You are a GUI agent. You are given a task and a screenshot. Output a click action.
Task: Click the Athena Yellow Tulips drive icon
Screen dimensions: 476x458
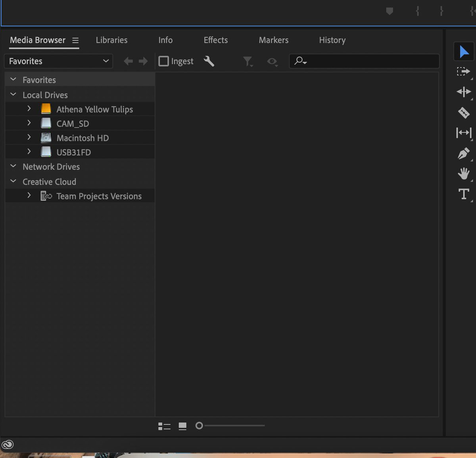click(46, 109)
